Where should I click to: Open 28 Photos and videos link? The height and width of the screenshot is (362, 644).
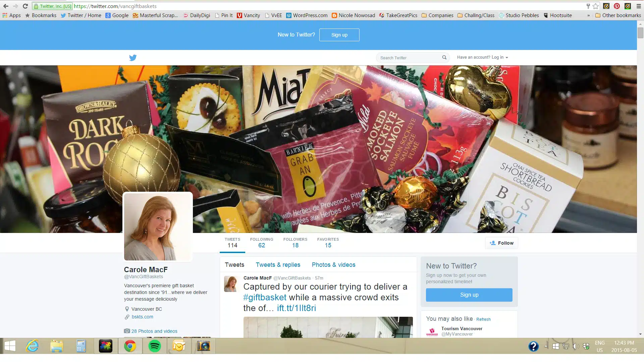(x=154, y=331)
